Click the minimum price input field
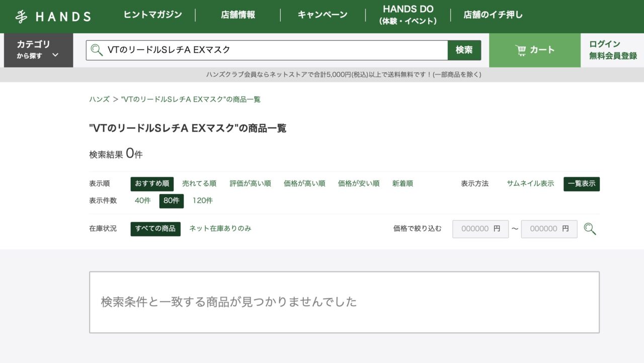 (x=480, y=229)
